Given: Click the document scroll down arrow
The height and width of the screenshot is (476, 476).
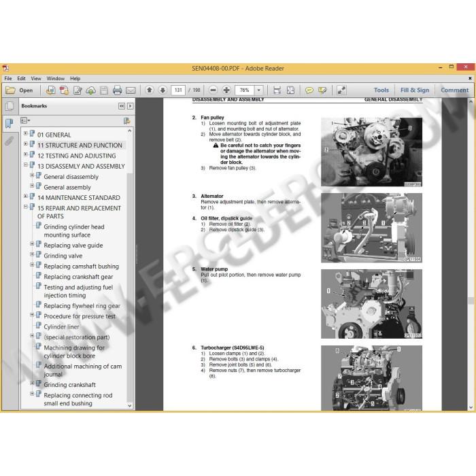Looking at the screenshot, I should (471, 407).
